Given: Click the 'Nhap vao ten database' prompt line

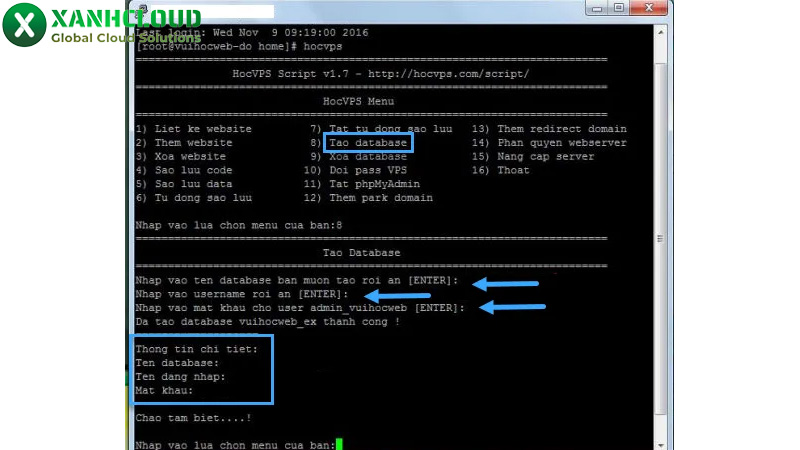Looking at the screenshot, I should coord(297,281).
